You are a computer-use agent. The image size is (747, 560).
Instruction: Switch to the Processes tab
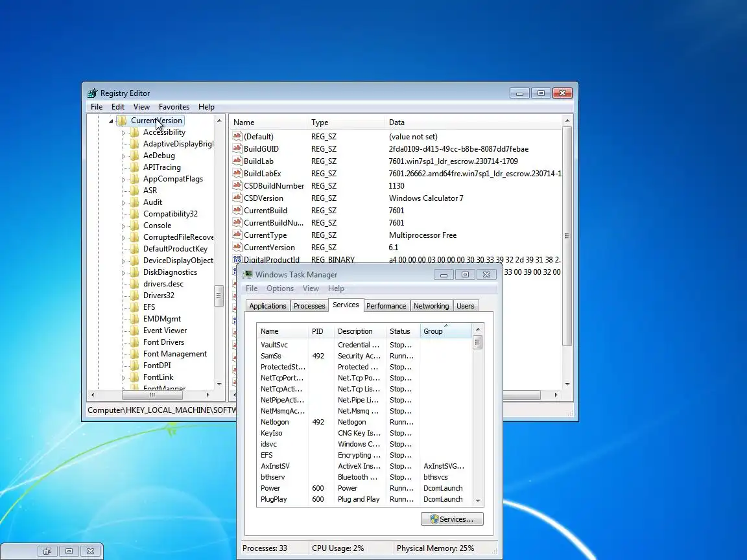click(309, 306)
